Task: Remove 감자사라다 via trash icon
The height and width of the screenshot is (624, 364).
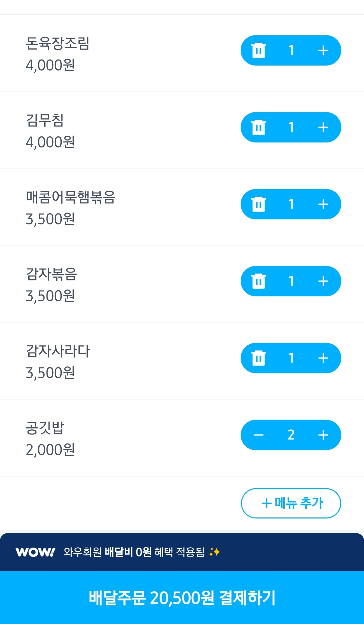Action: pos(258,358)
